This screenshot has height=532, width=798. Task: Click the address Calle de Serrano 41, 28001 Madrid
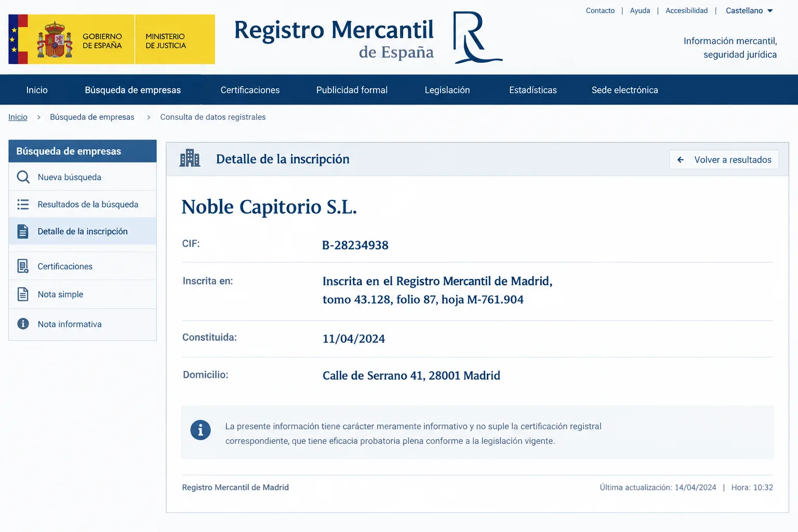pos(411,376)
